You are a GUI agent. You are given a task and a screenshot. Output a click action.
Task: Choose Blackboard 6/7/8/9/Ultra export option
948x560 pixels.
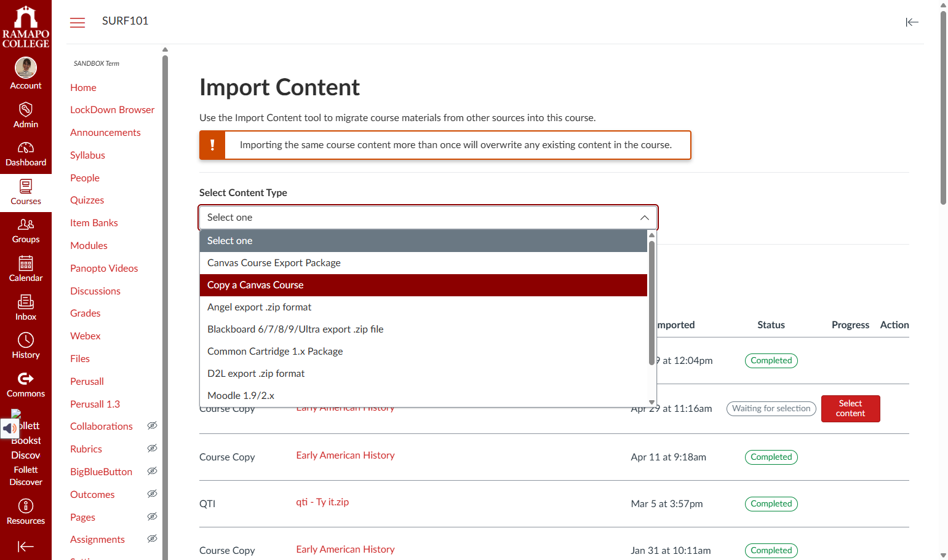point(423,329)
